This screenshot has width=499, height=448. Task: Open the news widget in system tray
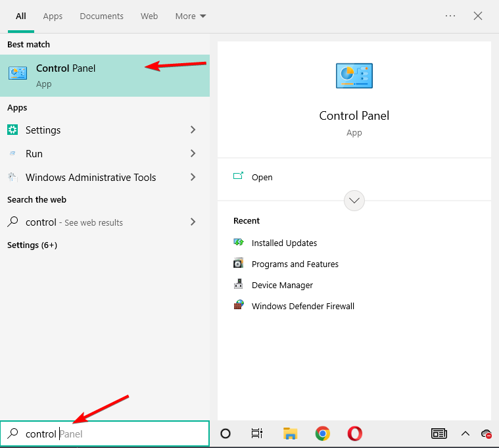[439, 434]
